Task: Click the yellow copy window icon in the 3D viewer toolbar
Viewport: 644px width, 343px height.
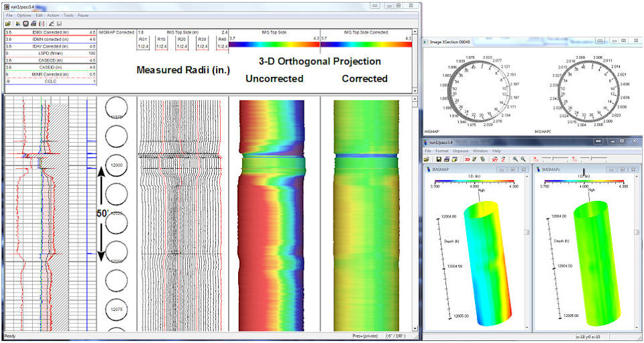Action: click(455, 159)
